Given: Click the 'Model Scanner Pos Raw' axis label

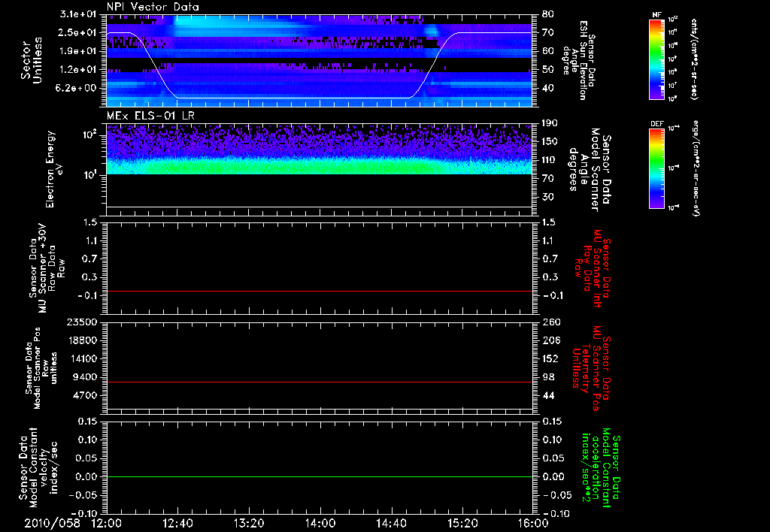Looking at the screenshot, I should click(41, 368).
